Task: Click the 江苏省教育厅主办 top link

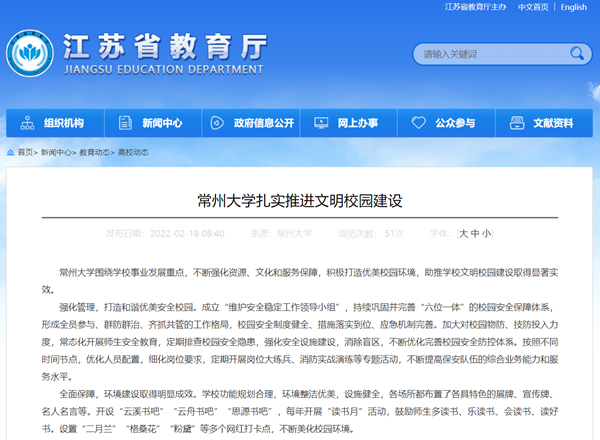Action: click(x=473, y=7)
